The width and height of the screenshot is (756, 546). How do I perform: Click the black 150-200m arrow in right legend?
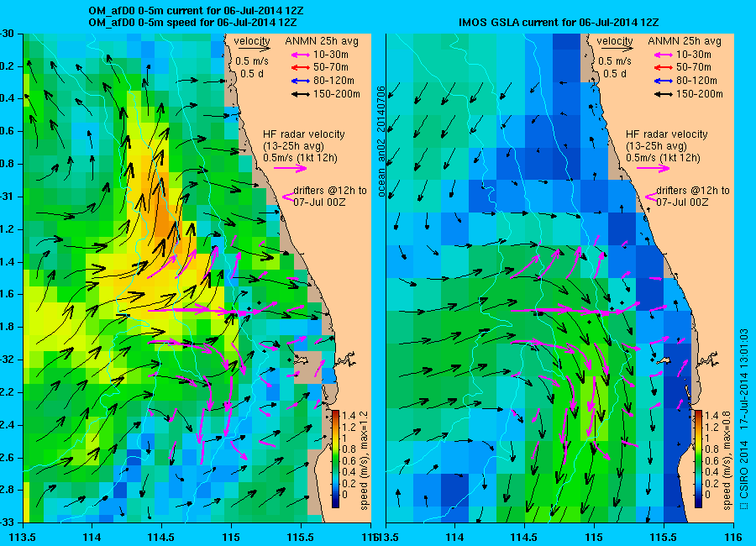664,95
